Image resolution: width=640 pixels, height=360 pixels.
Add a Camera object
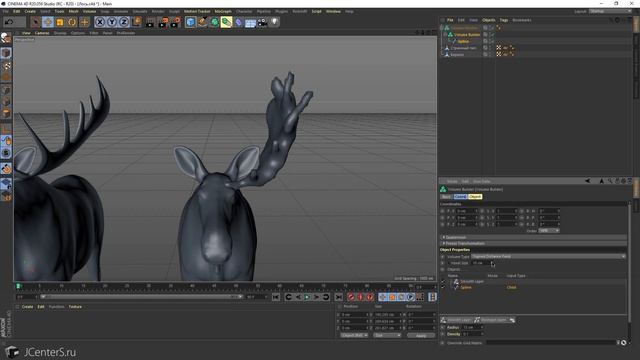[262, 22]
